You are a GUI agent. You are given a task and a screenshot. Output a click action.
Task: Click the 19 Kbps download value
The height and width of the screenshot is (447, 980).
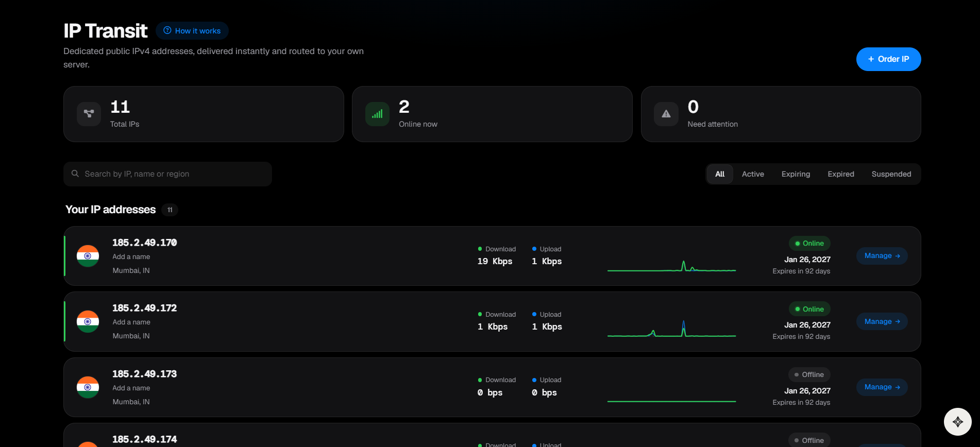495,261
